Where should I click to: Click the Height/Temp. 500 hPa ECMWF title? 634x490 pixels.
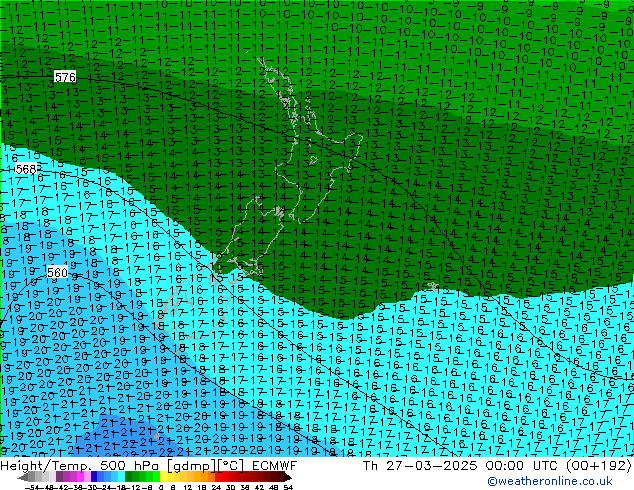148,466
